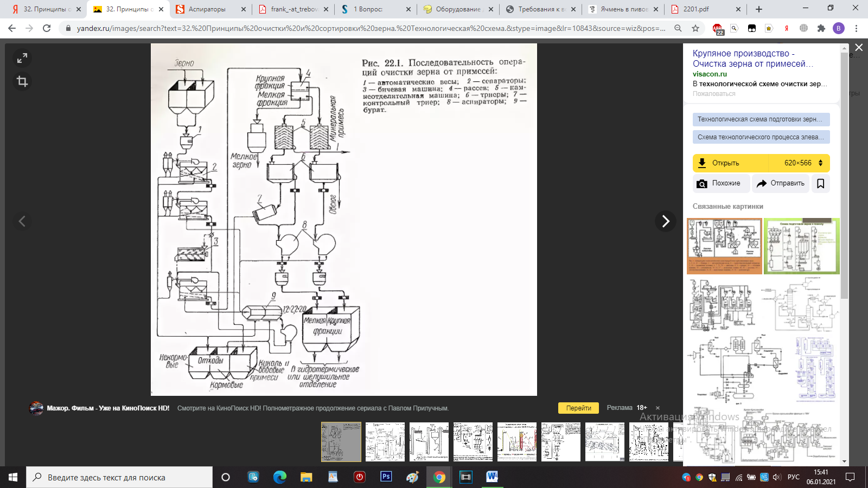Click the Открыть download button

725,163
